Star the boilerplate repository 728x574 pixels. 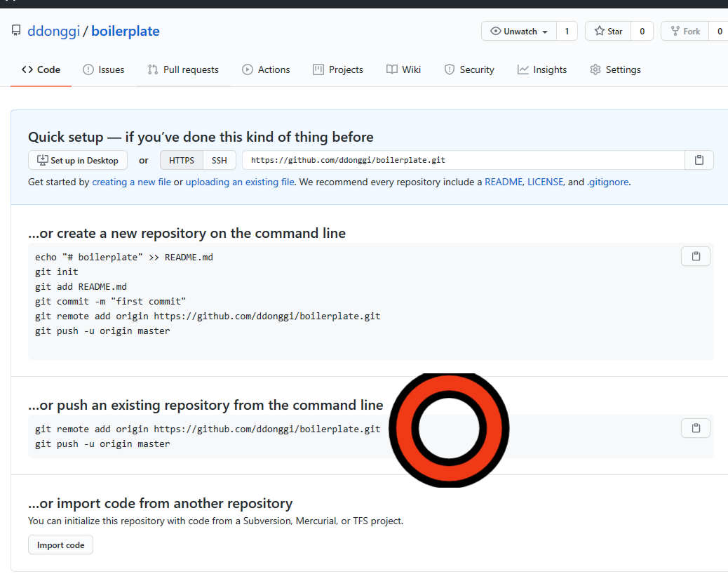point(608,31)
